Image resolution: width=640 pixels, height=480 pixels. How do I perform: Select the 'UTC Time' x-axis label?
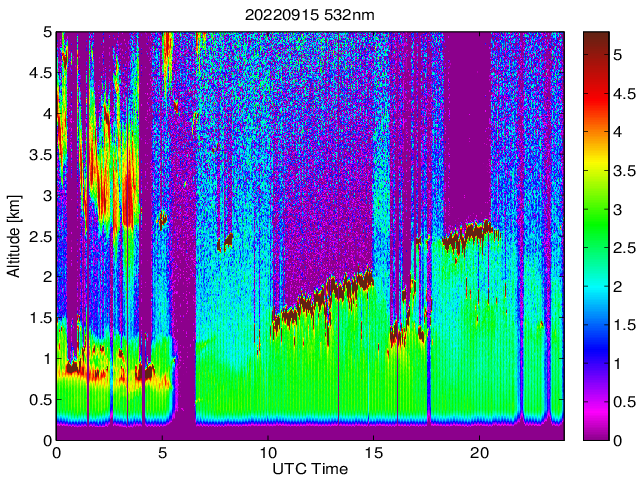310,468
